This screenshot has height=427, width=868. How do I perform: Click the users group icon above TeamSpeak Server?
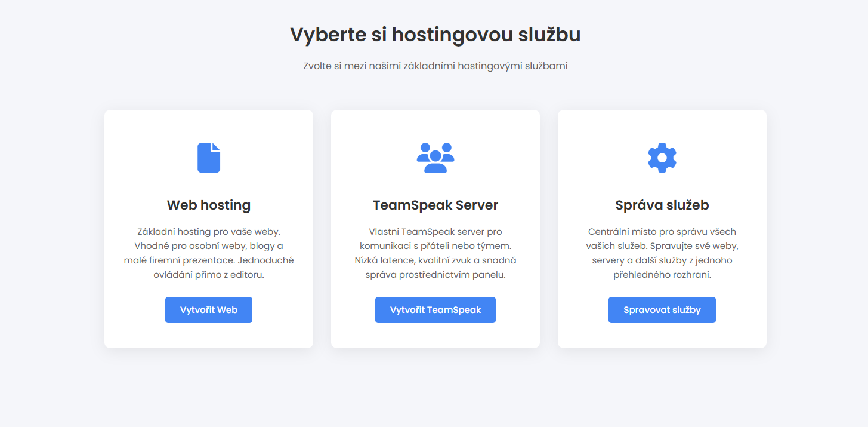point(435,158)
